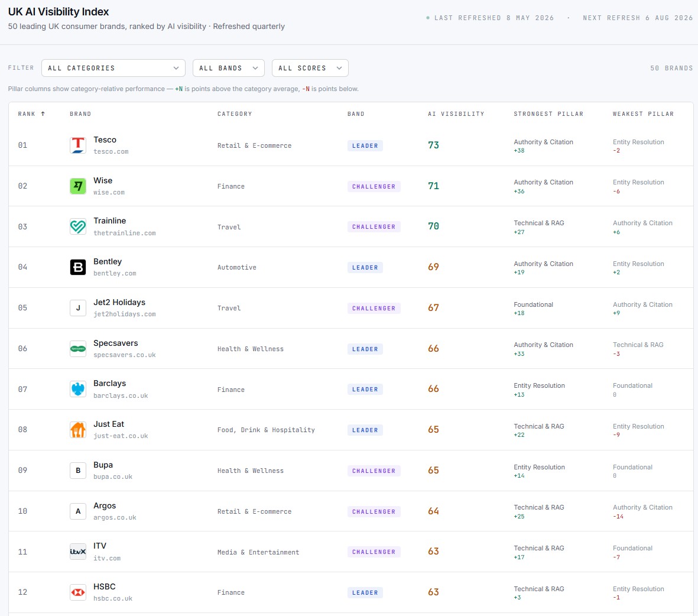Click the Argos A logo icon
The width and height of the screenshot is (698, 616).
coord(78,511)
